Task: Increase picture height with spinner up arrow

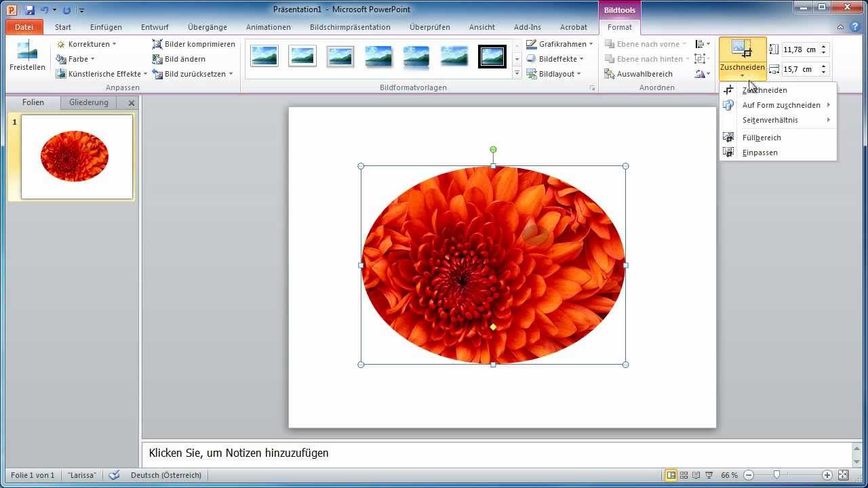Action: point(824,46)
